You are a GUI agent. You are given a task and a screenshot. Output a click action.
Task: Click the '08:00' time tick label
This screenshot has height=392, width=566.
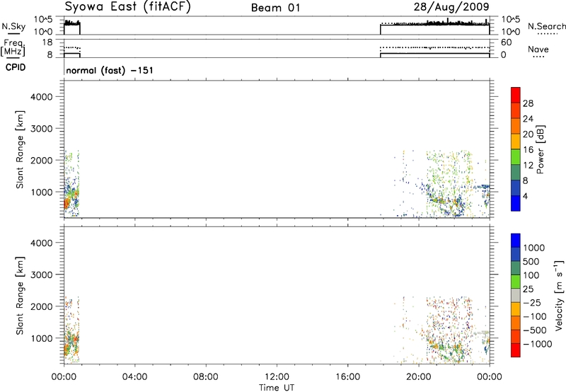tap(206, 377)
